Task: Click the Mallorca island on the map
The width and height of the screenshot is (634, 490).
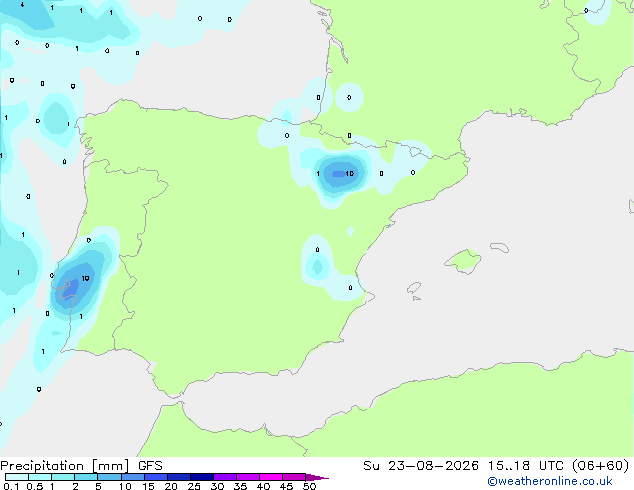Action: [x=463, y=262]
